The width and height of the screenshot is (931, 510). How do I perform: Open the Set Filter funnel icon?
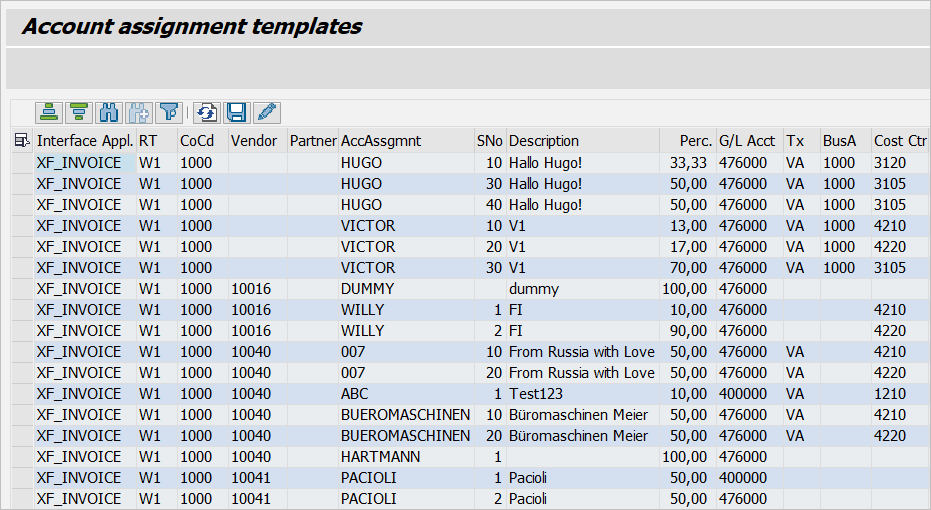[x=170, y=112]
